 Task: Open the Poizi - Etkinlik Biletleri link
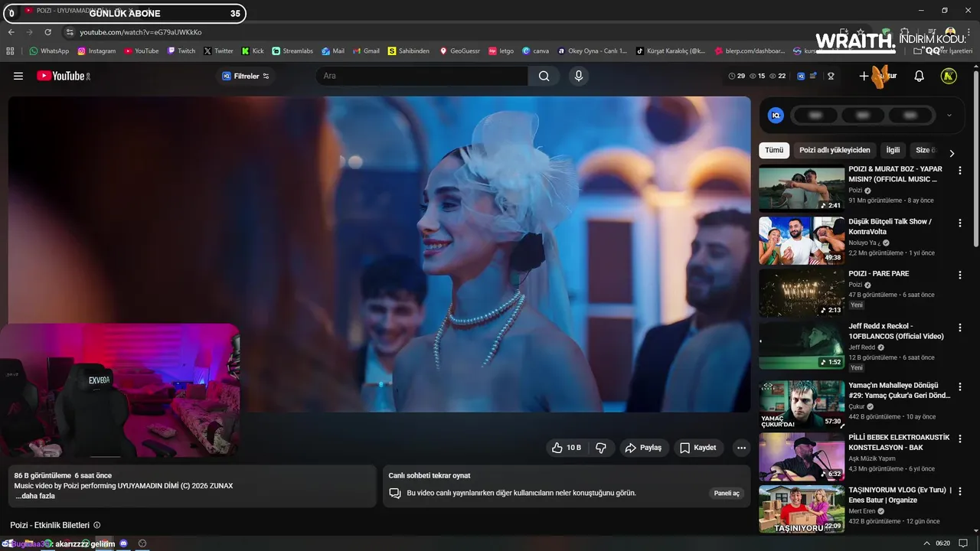click(50, 525)
